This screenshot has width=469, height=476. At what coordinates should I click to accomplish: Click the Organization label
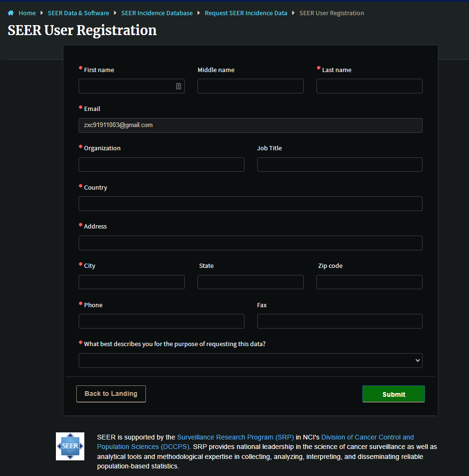tap(102, 148)
